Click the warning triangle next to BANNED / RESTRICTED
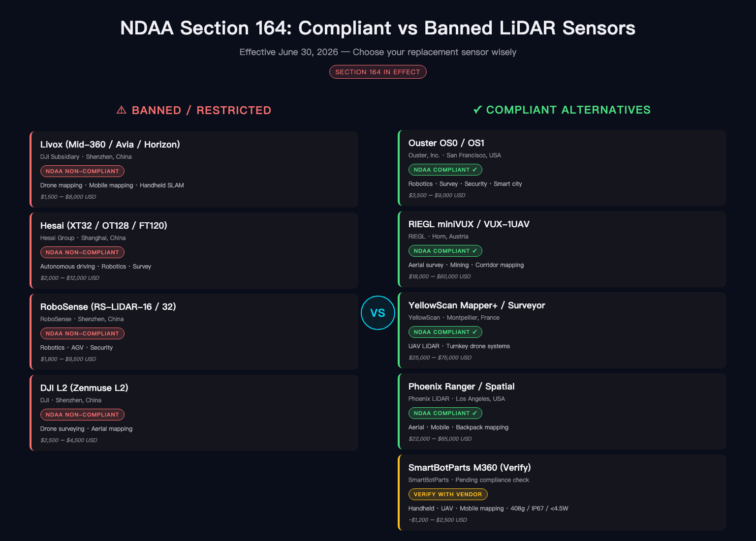The width and height of the screenshot is (756, 541). pyautogui.click(x=121, y=110)
